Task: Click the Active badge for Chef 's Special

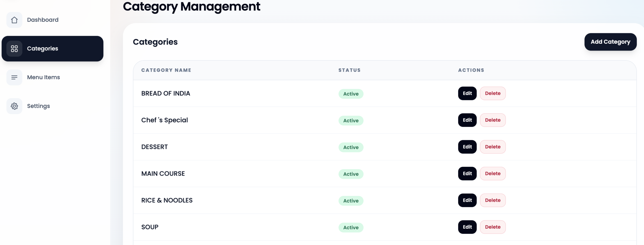Action: click(351, 120)
